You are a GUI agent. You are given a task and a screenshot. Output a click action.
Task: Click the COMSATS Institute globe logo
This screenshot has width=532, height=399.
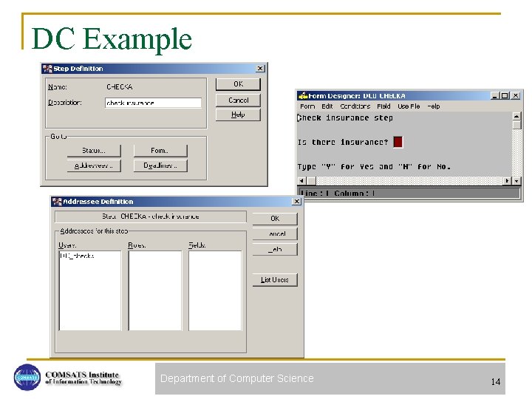(27, 378)
